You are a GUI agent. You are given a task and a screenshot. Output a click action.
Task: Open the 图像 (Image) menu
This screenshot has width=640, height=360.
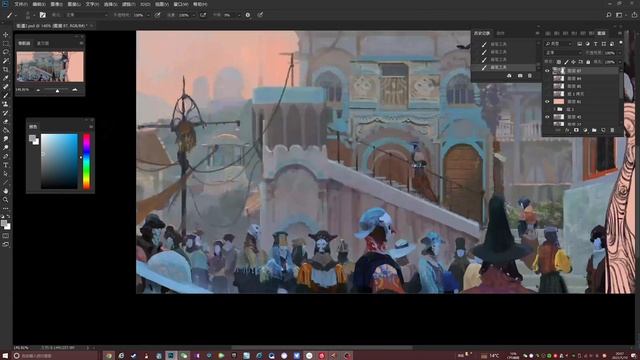56,4
